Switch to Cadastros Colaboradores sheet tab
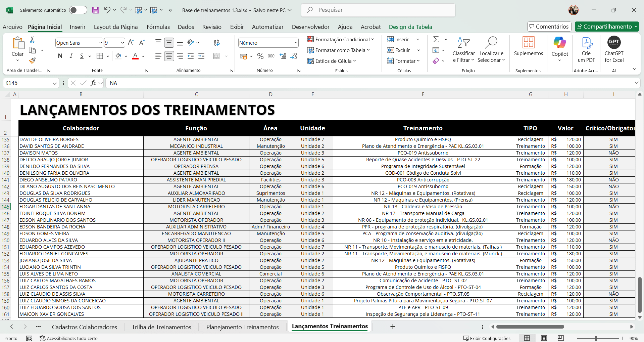Screen dimensions: 644x342 click(x=85, y=327)
